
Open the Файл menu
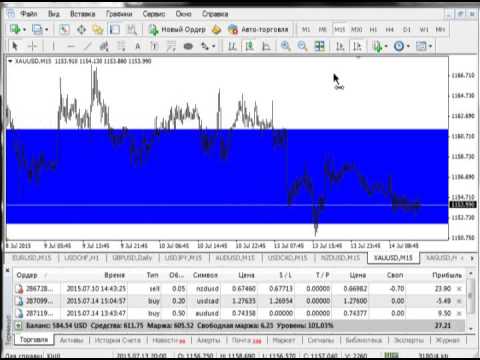tap(29, 14)
